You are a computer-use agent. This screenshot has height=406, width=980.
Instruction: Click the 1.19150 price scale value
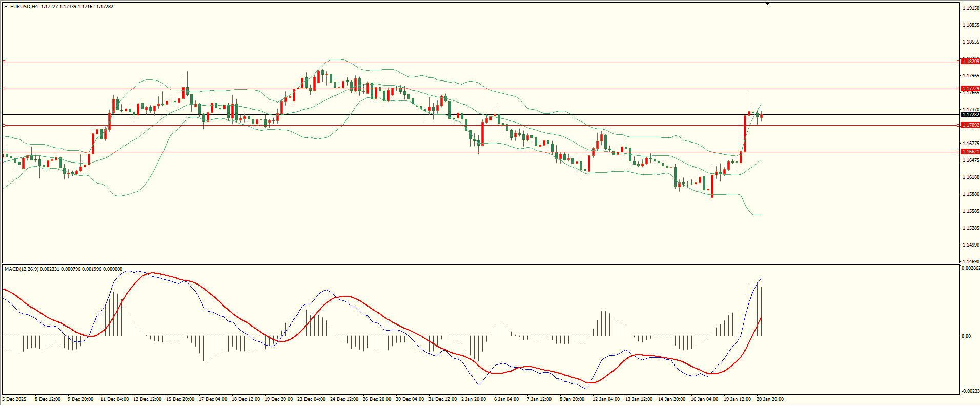(970, 8)
